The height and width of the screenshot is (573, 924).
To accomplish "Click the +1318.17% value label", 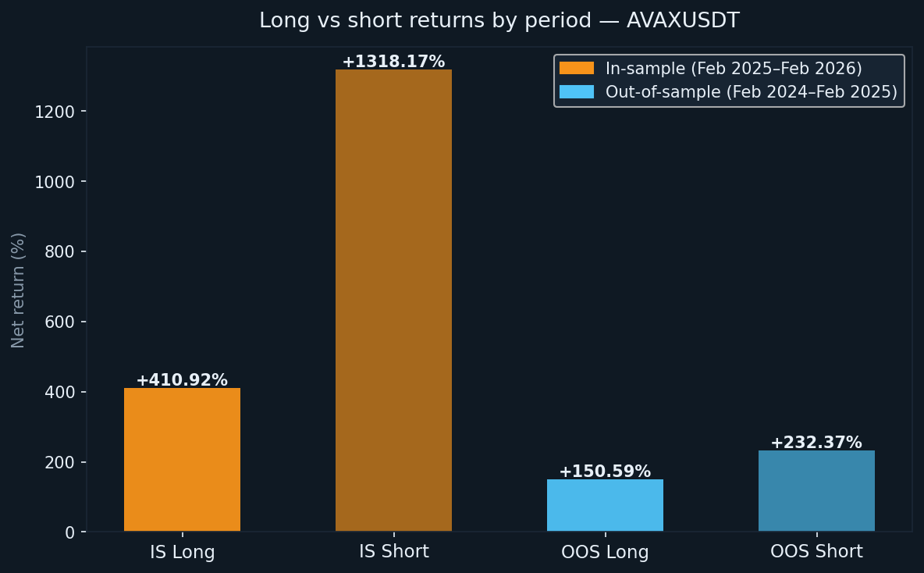I will [x=393, y=62].
